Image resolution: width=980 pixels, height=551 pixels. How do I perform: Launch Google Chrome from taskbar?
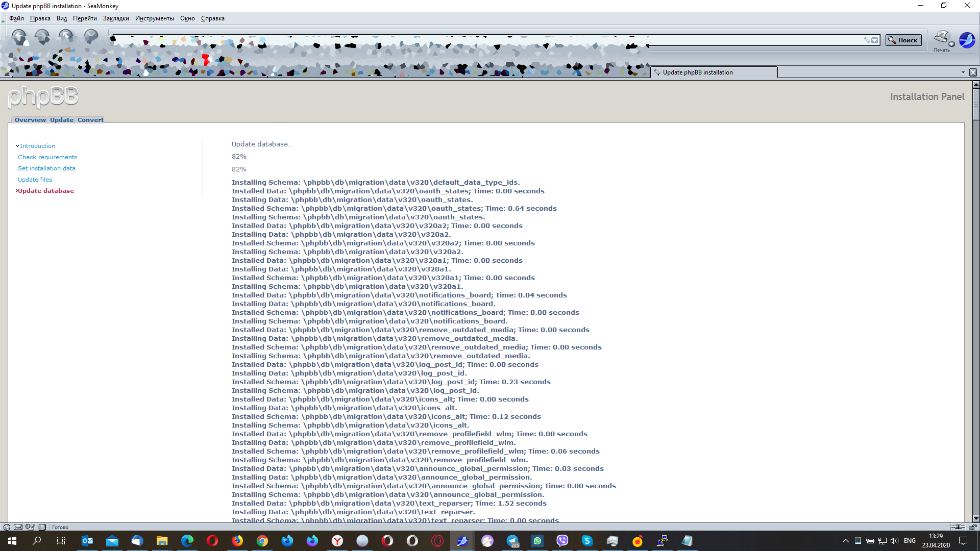tap(262, 541)
